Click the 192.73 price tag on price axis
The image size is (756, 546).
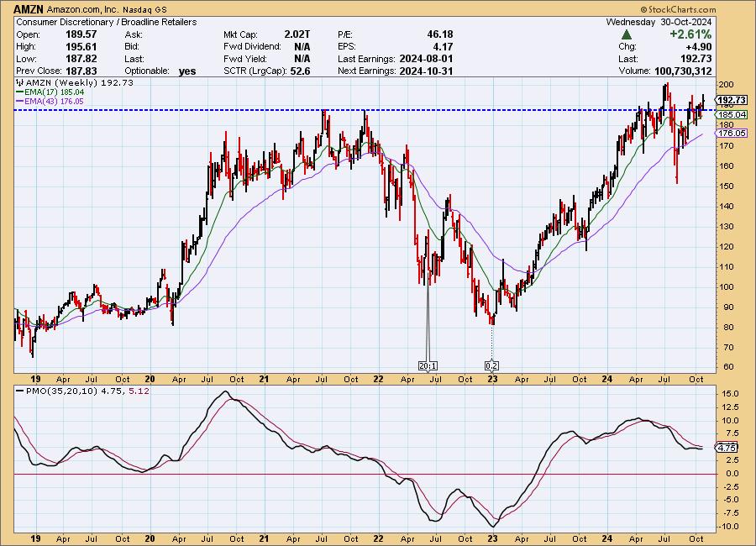732,100
